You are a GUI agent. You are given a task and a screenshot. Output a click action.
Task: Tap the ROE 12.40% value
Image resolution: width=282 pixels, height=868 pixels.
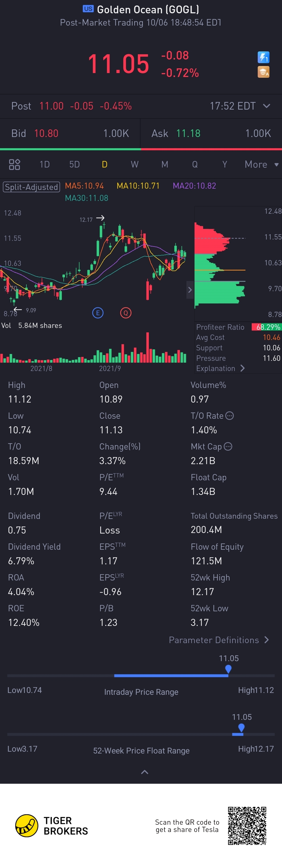click(x=23, y=622)
